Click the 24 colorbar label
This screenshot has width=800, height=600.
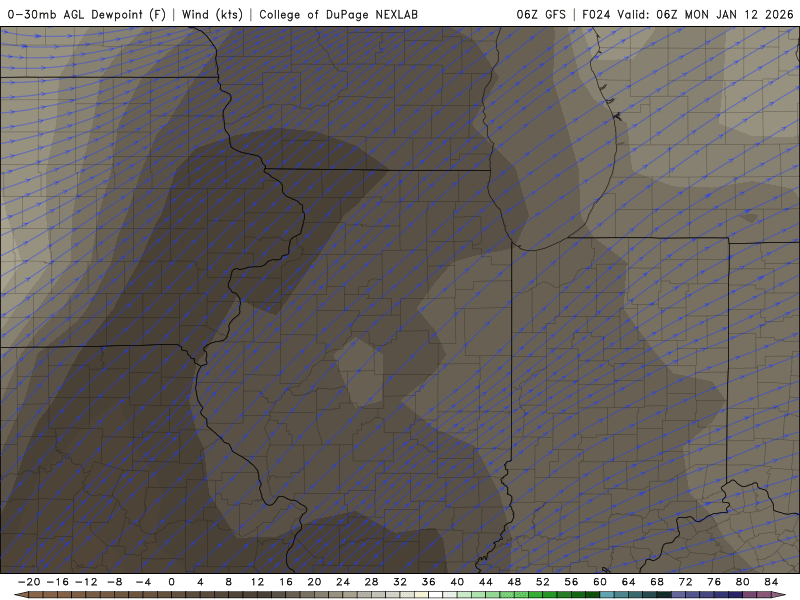point(343,582)
